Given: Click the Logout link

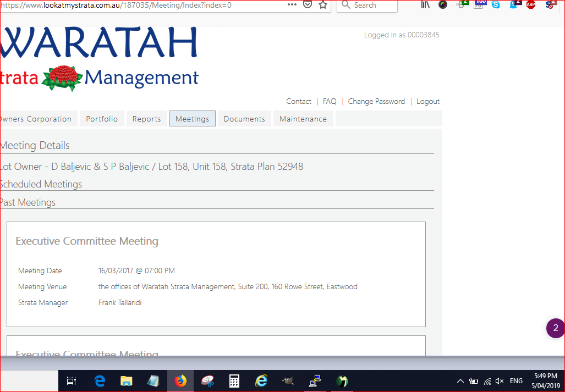Looking at the screenshot, I should (x=428, y=102).
